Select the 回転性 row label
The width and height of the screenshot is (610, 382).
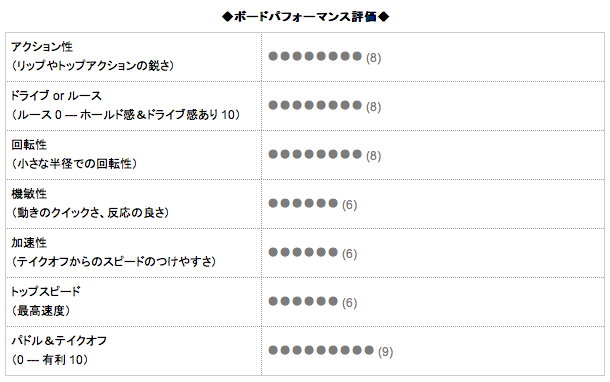tap(29, 145)
